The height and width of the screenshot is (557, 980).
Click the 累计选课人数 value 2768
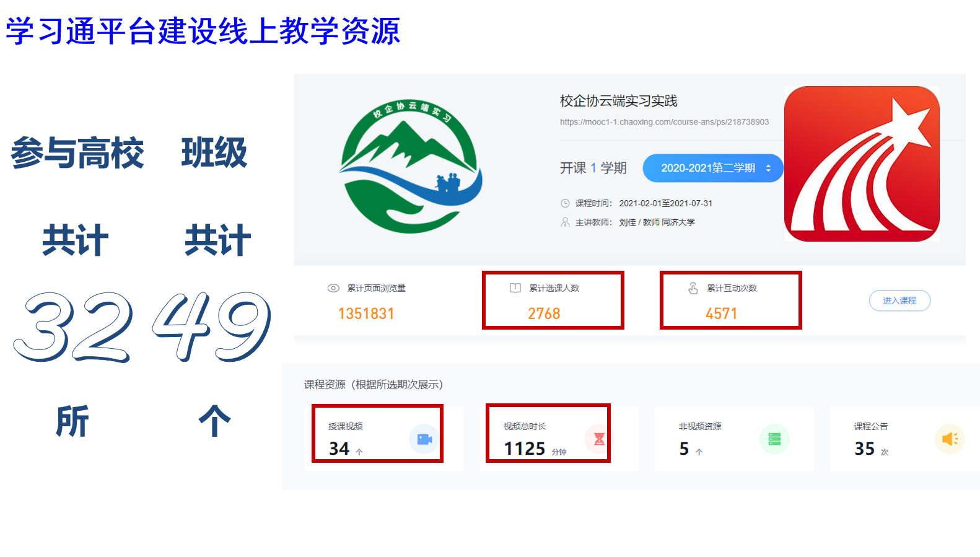(544, 314)
